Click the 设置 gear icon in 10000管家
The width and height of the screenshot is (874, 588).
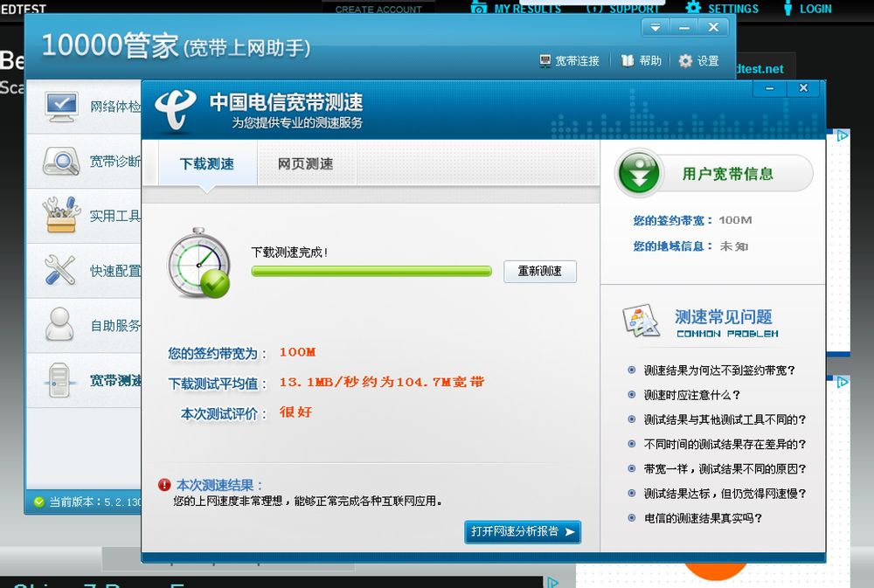point(685,61)
